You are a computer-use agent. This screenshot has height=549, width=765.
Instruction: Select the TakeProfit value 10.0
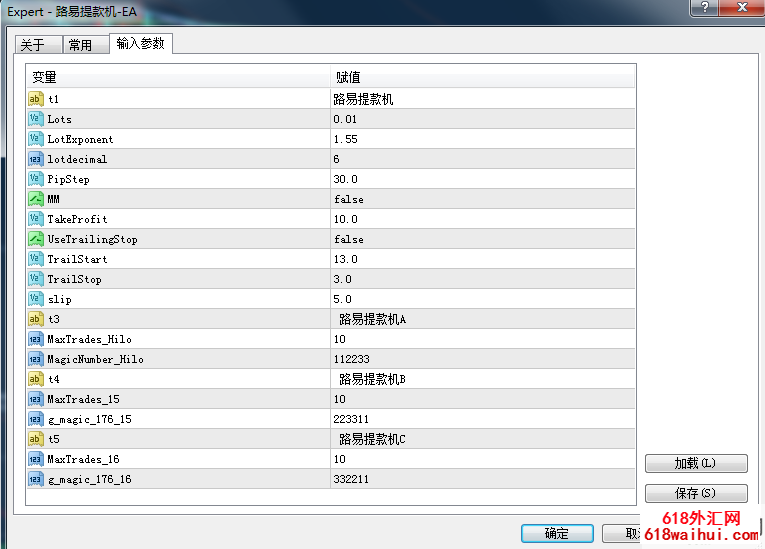[345, 219]
